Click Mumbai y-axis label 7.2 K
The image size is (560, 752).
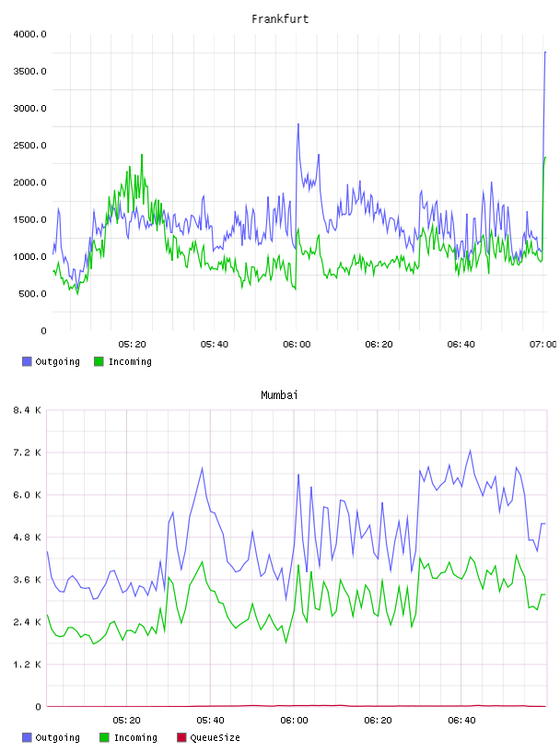point(27,452)
